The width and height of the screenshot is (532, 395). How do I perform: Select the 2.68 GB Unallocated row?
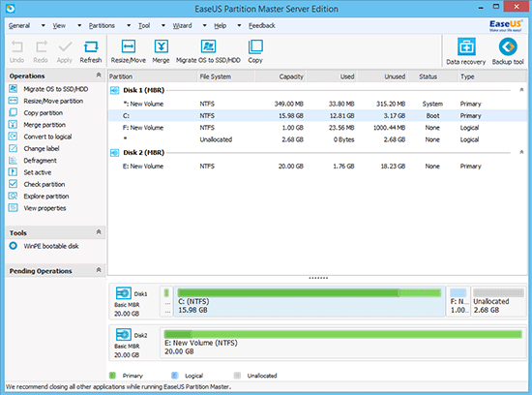coord(317,139)
